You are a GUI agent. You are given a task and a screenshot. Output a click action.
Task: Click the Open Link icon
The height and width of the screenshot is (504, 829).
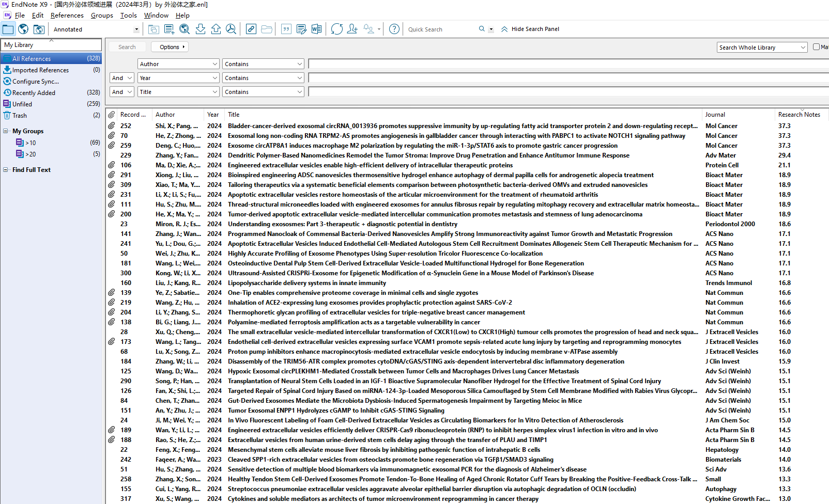(251, 29)
